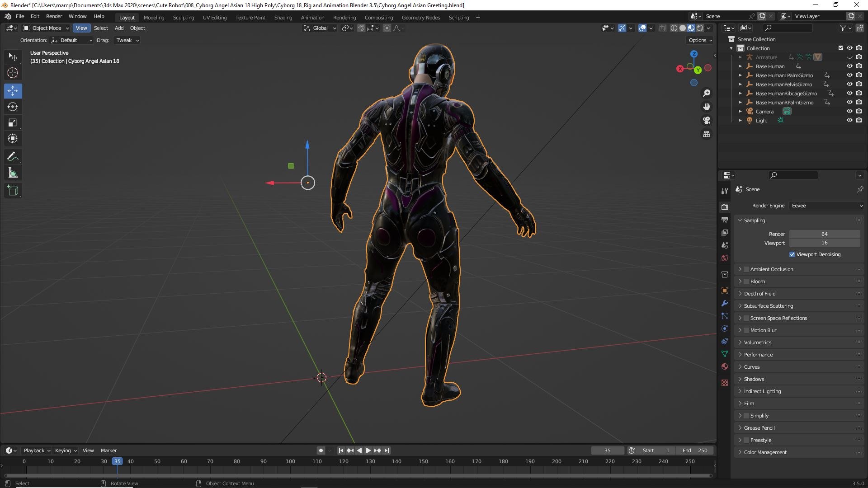The height and width of the screenshot is (488, 868).
Task: Open the Tool properties tab
Action: tap(725, 191)
